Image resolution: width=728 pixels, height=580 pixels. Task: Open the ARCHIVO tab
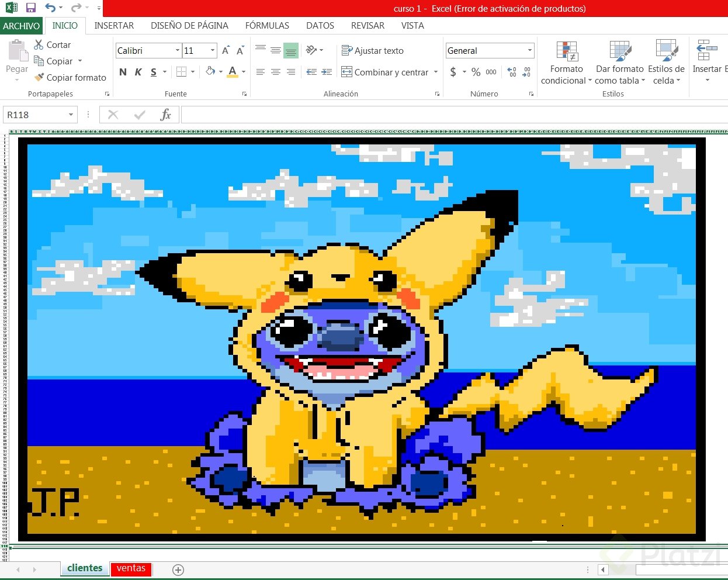click(x=21, y=26)
